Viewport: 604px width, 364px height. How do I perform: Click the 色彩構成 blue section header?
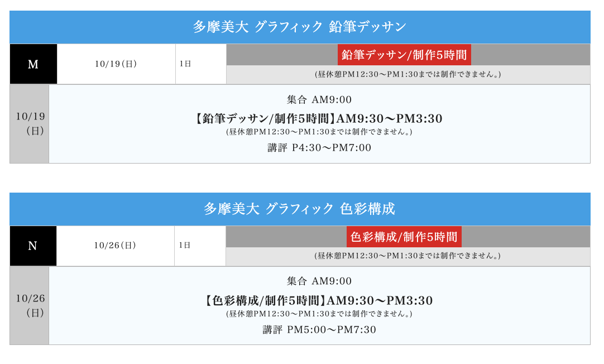click(x=300, y=209)
